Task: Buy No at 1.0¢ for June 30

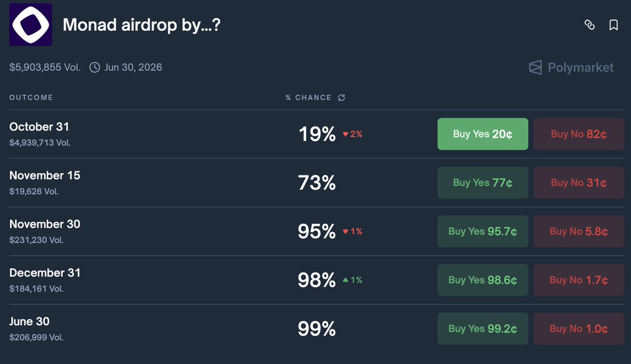Action: point(578,329)
